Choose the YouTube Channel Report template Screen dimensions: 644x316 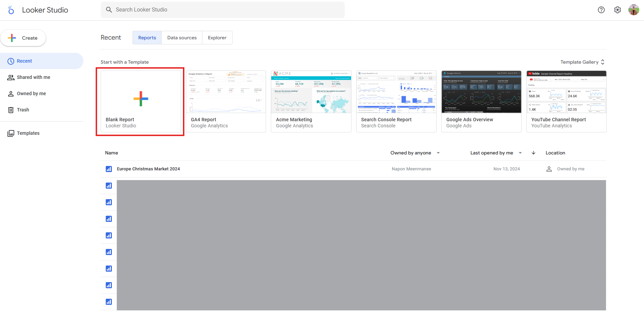[566, 101]
